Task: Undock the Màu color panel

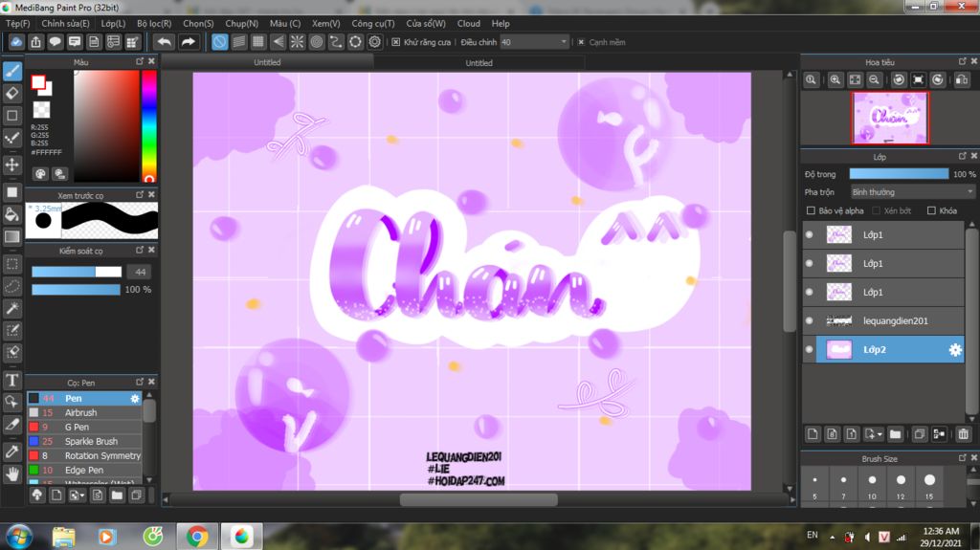Action: [x=140, y=61]
